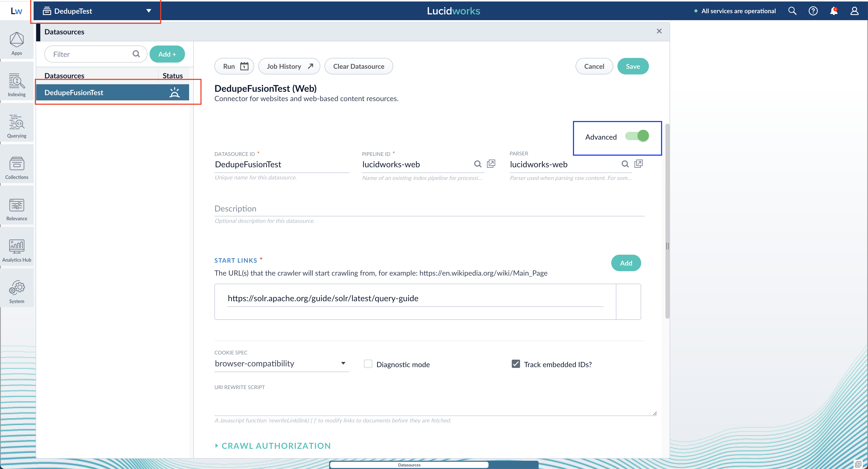This screenshot has height=469, width=868.
Task: Click the Filter search magnifier icon
Action: click(x=136, y=54)
